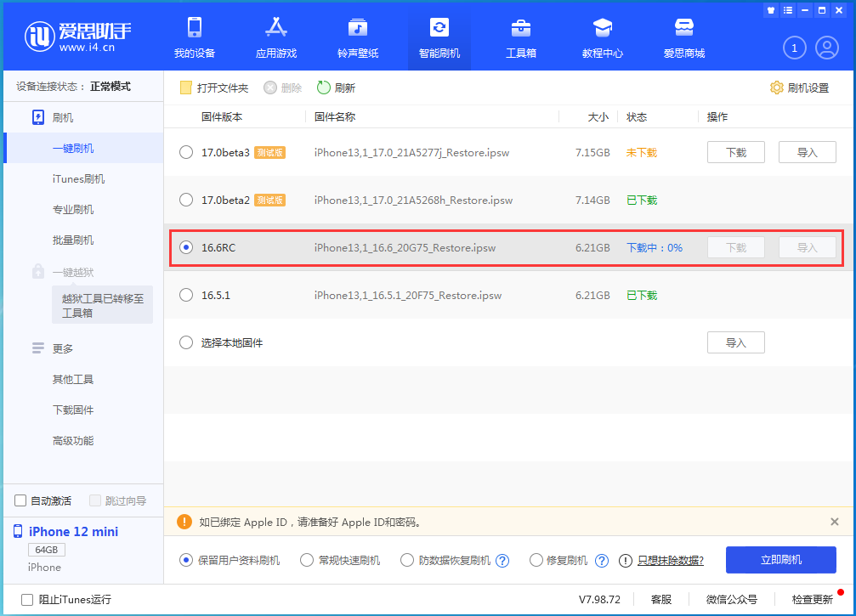This screenshot has height=616, width=856.
Task: Open the 教程中心 (Tutorial Center)
Action: pos(603,37)
